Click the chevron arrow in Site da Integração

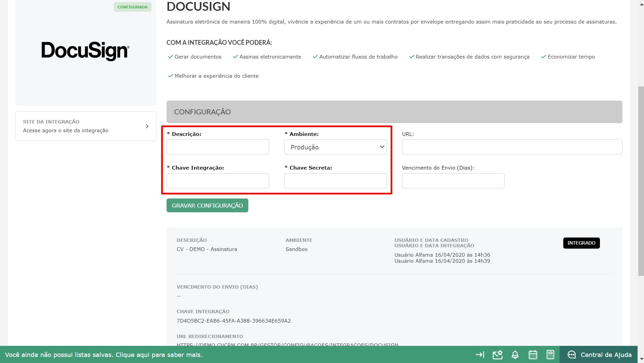(147, 126)
